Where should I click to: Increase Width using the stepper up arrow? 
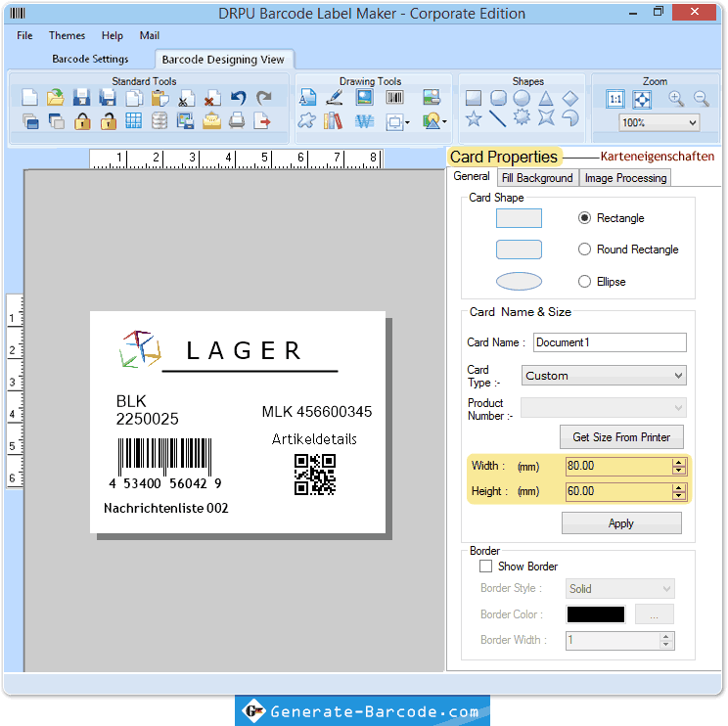point(678,463)
